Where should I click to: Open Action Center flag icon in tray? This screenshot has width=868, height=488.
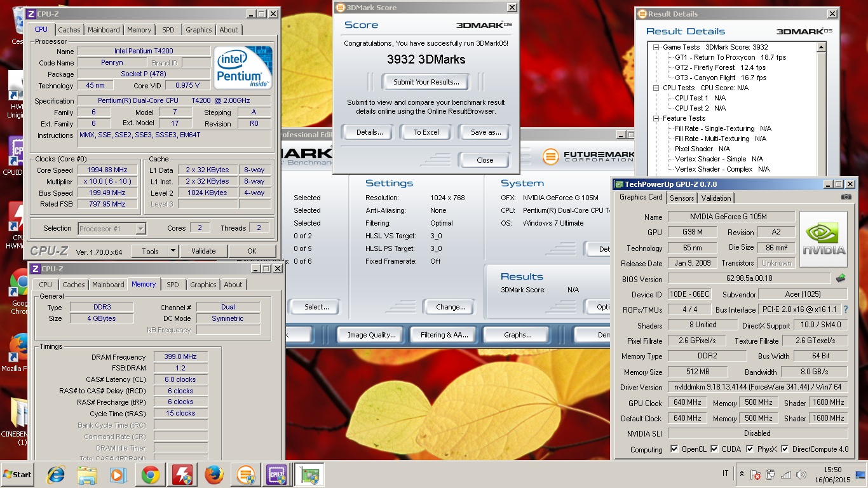(x=756, y=475)
